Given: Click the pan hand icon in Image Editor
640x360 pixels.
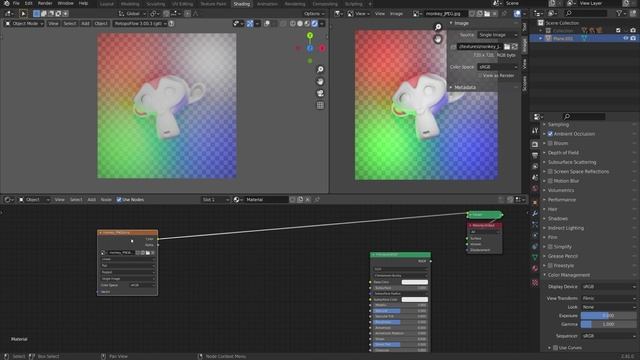Looking at the screenshot, I should click(x=438, y=39).
